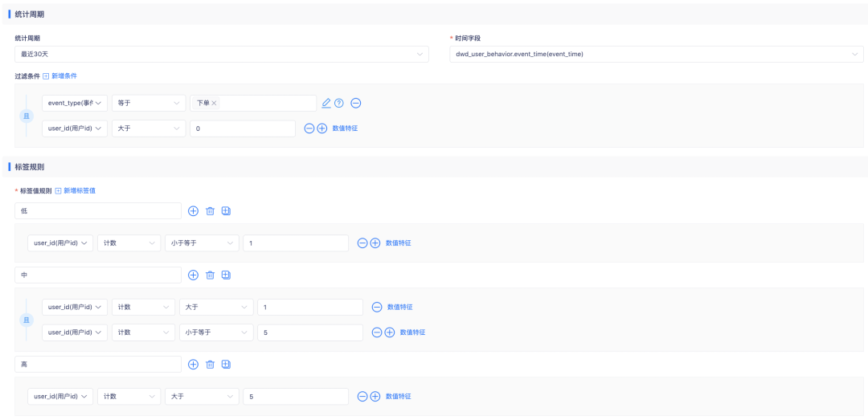
Task: Duplicate the 中 tag value
Action: (x=226, y=275)
